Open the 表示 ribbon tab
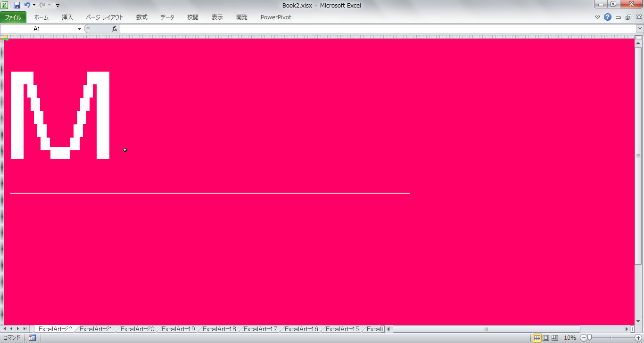644x343 pixels. click(217, 17)
